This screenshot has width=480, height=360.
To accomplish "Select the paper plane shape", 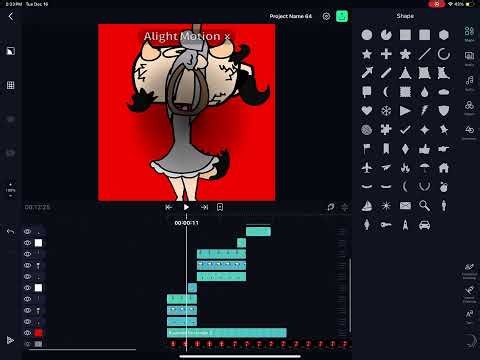I will [386, 168].
